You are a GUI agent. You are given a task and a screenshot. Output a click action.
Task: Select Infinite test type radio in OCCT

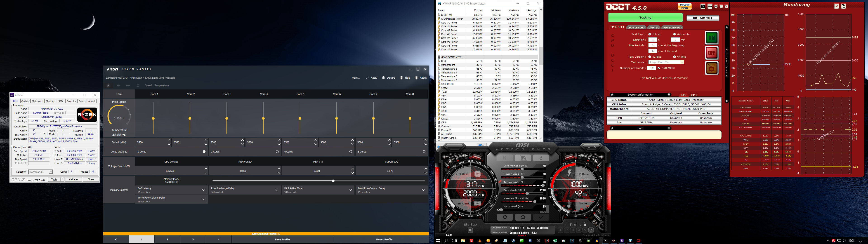650,34
